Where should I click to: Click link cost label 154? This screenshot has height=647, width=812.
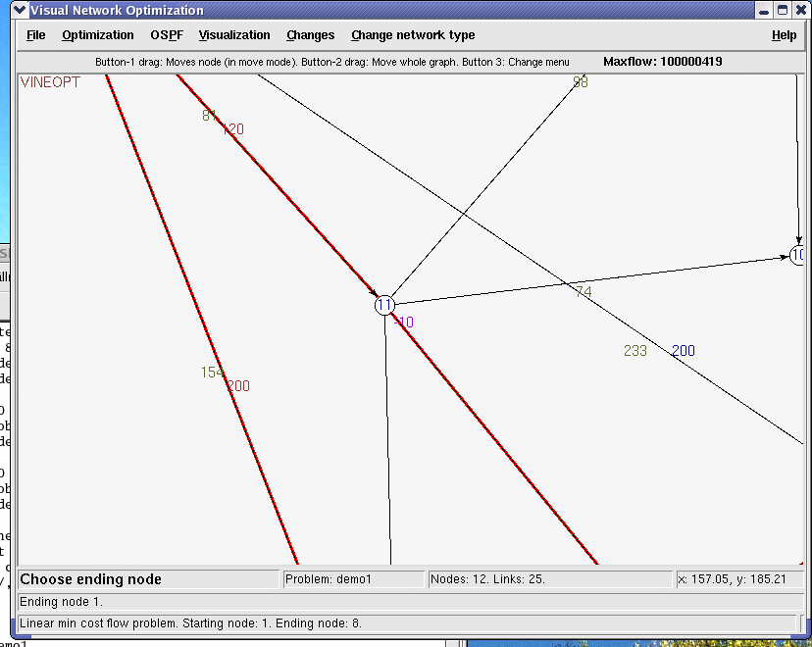(212, 373)
